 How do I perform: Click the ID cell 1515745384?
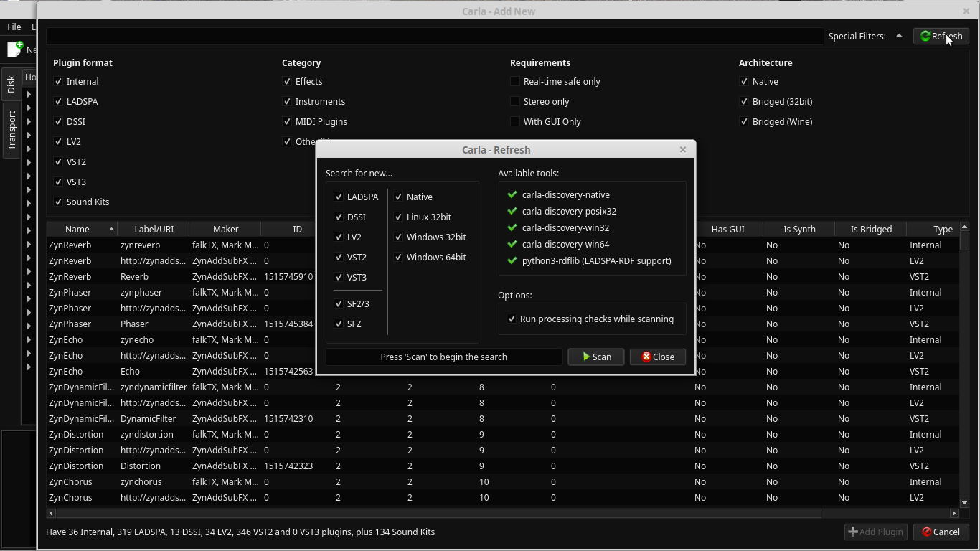point(288,324)
